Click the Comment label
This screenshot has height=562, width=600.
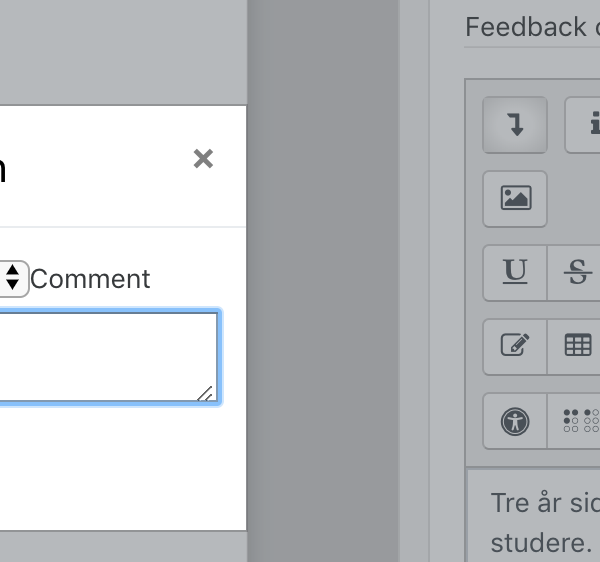90,279
